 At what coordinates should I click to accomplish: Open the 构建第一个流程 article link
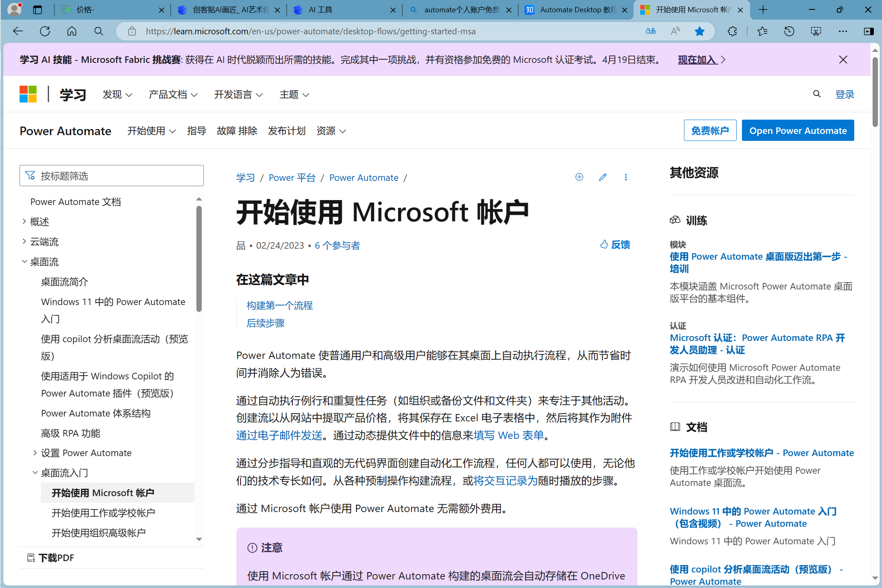tap(280, 305)
